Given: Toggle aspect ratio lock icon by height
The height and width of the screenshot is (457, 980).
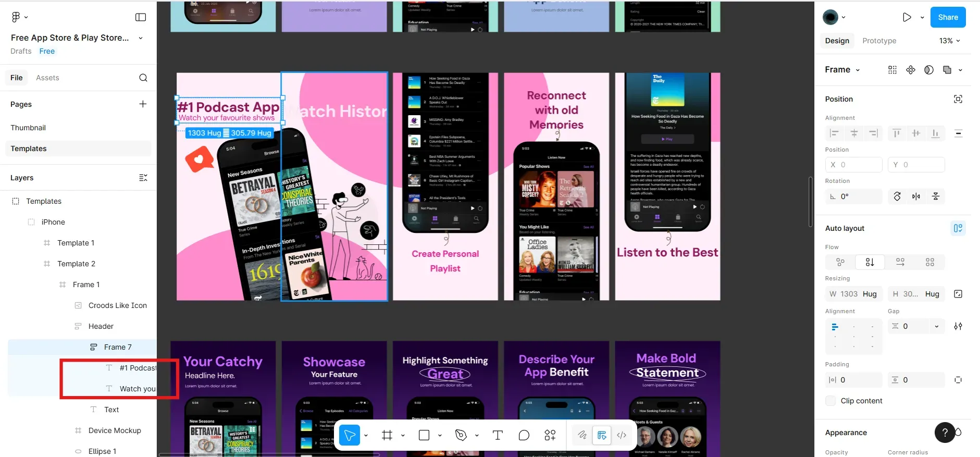Looking at the screenshot, I should tap(958, 294).
